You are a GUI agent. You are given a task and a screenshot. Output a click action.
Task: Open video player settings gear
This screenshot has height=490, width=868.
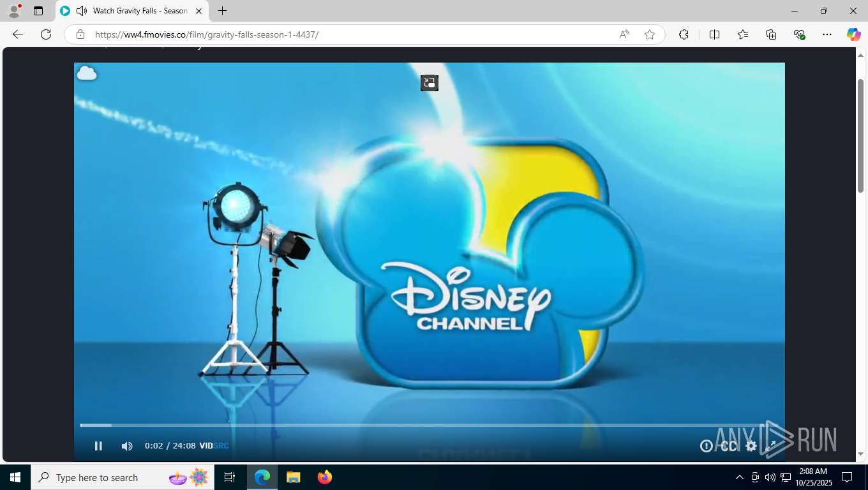click(x=751, y=446)
